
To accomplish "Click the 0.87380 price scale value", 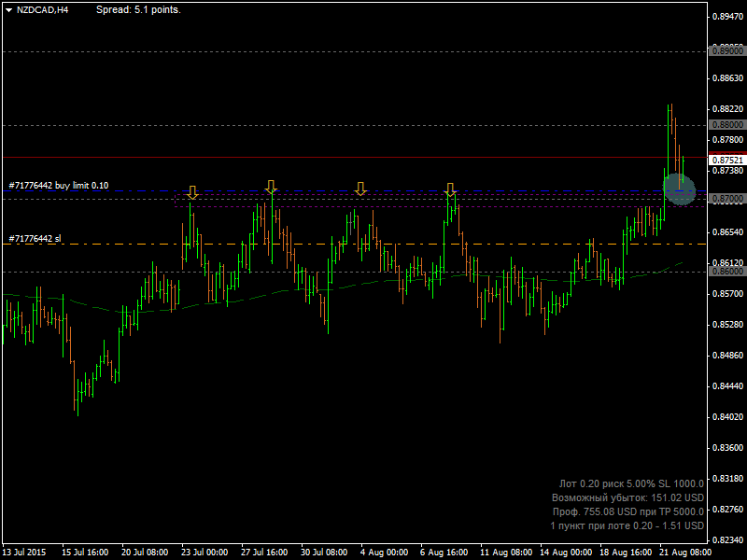I will (x=727, y=171).
